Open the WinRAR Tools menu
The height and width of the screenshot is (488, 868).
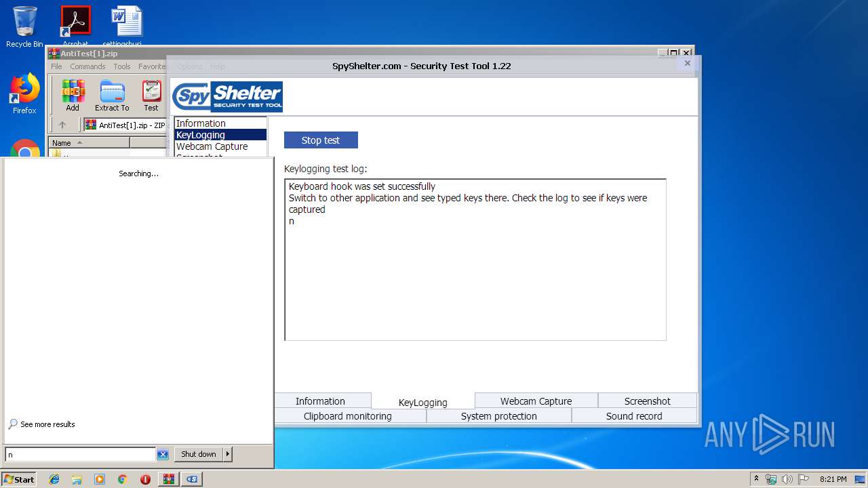(122, 66)
